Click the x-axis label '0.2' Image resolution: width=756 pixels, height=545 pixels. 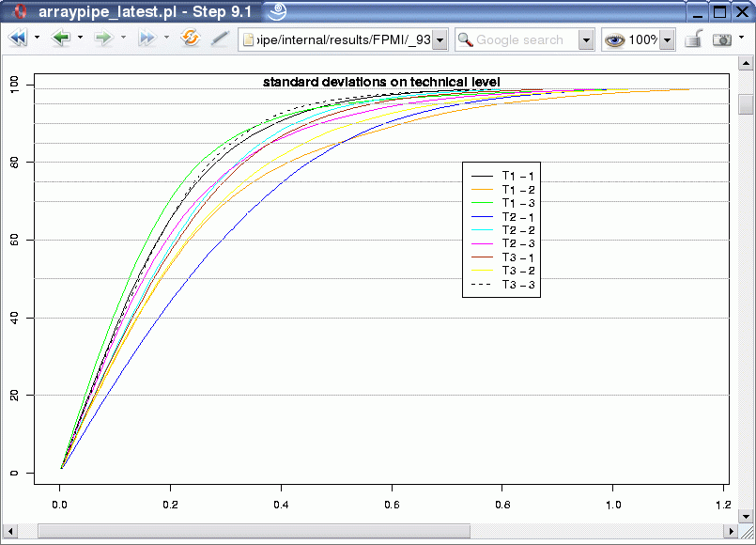pos(170,505)
